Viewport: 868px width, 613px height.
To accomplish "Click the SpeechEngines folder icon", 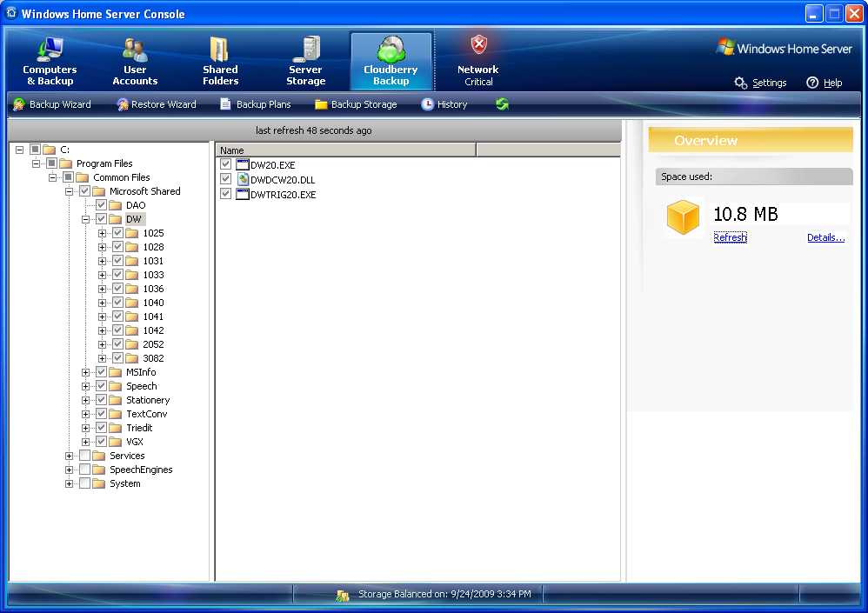I will coord(98,470).
